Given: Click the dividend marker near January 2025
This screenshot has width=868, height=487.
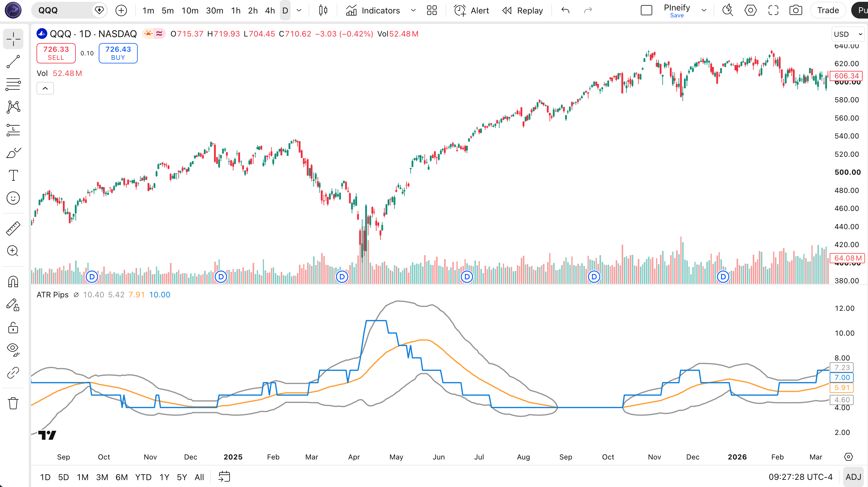Looking at the screenshot, I should (x=221, y=277).
